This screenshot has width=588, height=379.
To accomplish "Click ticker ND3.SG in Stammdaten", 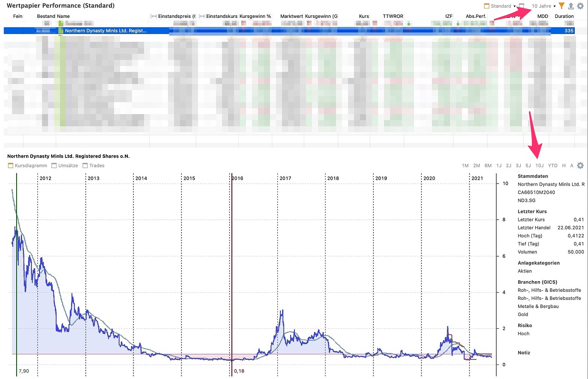I will (x=527, y=201).
